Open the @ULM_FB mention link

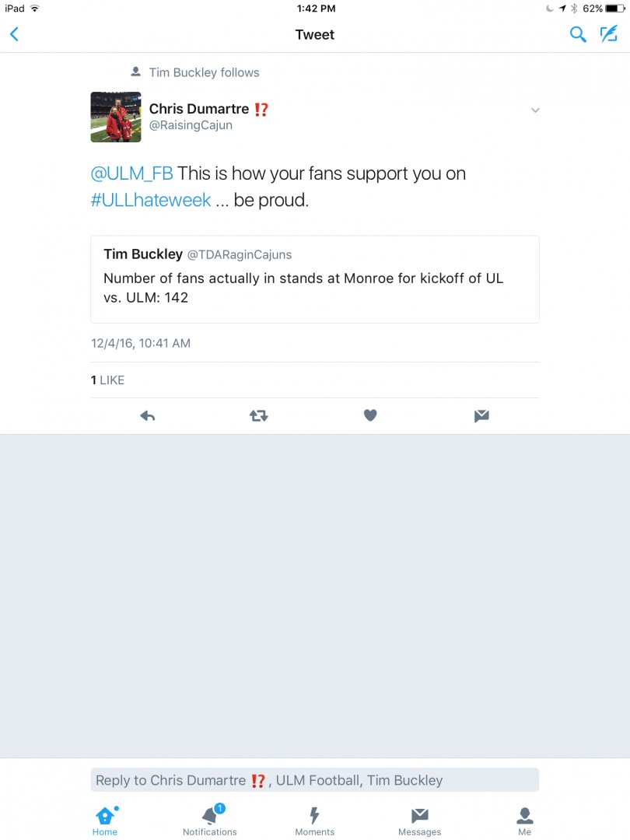(131, 173)
